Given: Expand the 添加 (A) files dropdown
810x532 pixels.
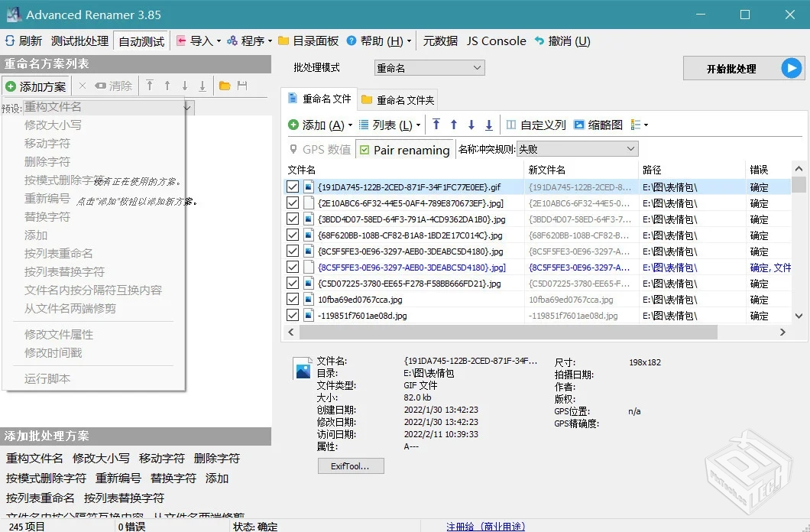Looking at the screenshot, I should [x=350, y=125].
